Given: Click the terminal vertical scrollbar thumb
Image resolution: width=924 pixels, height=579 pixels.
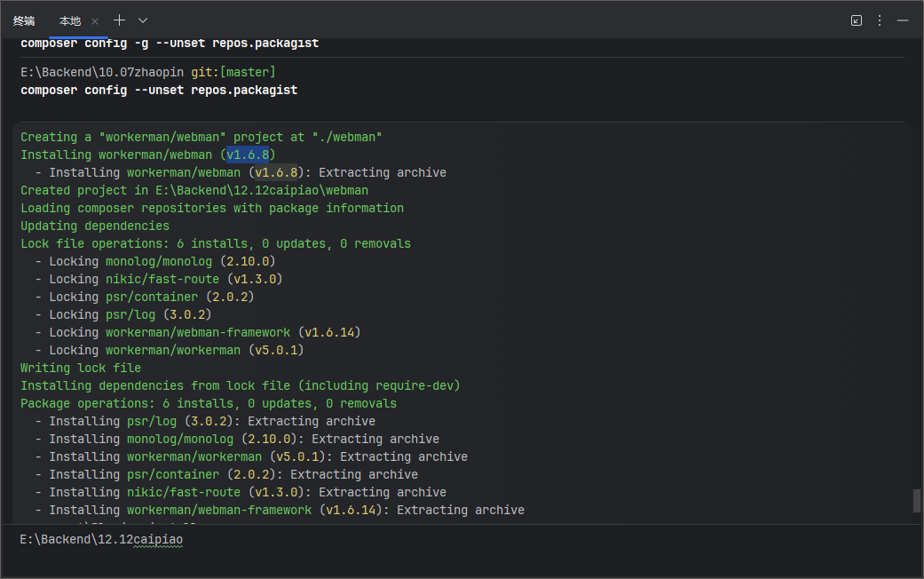Looking at the screenshot, I should tap(916, 501).
